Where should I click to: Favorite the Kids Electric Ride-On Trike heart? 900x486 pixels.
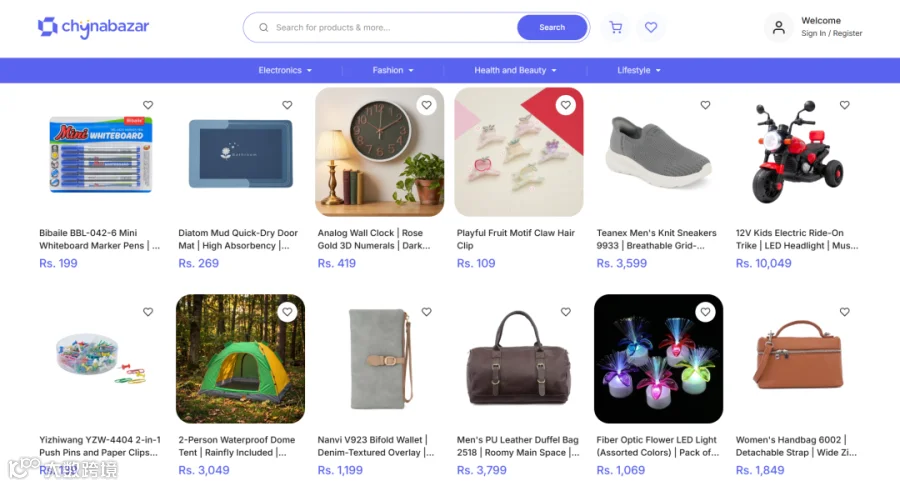844,105
